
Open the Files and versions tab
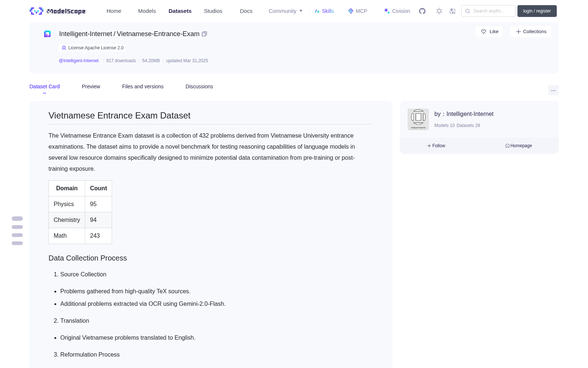[143, 86]
